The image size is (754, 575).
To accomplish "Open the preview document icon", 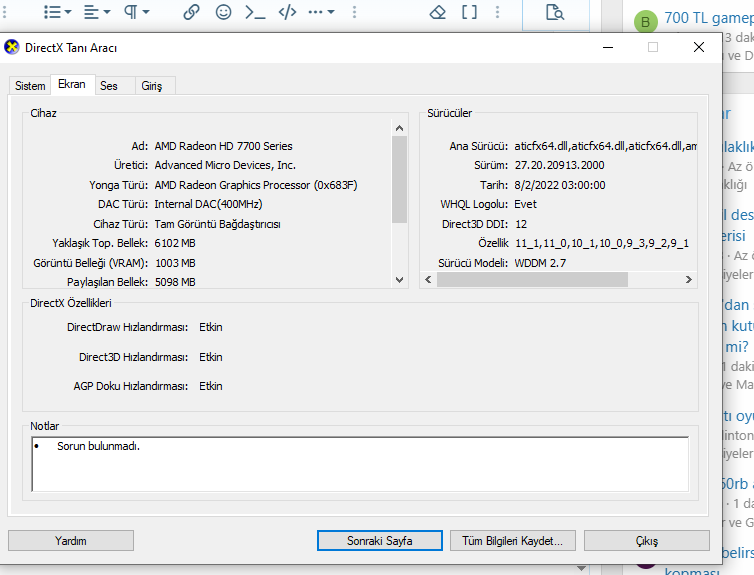I will pyautogui.click(x=554, y=12).
